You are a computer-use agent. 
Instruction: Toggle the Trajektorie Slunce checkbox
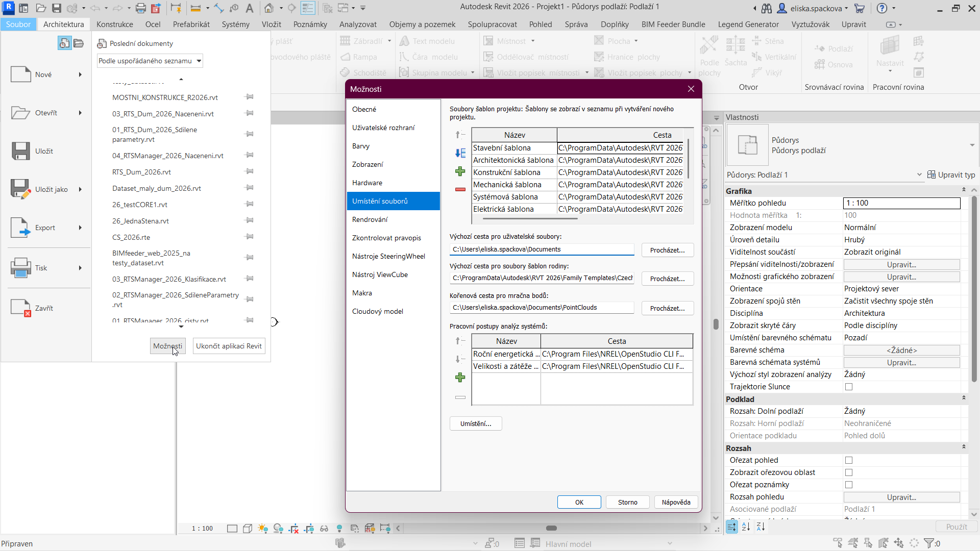[x=849, y=387]
